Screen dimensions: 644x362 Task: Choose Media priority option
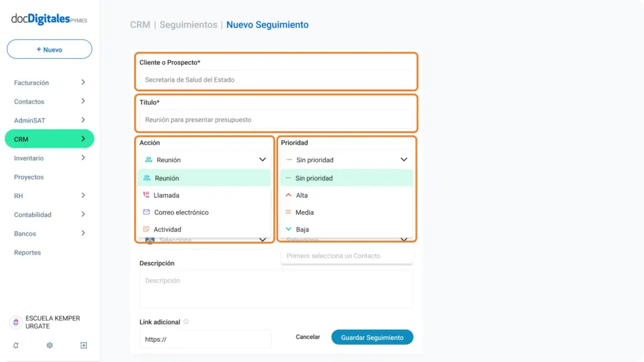pyautogui.click(x=347, y=212)
